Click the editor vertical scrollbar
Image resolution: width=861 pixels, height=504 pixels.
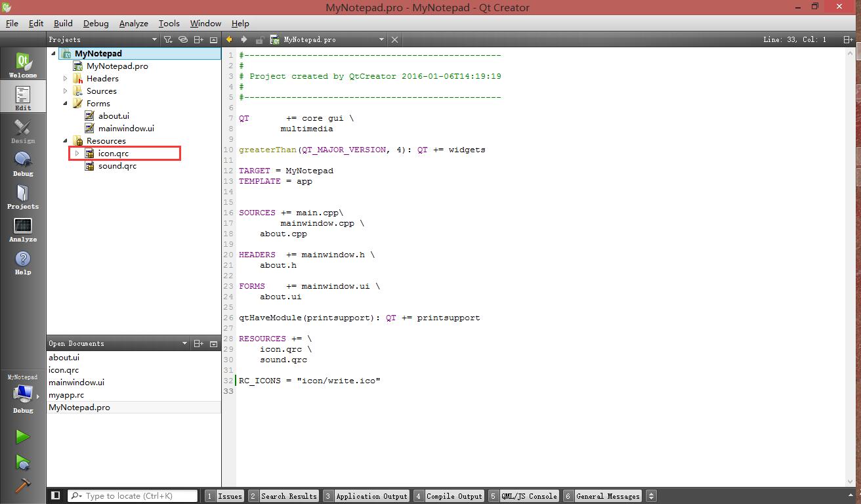pyautogui.click(x=851, y=266)
